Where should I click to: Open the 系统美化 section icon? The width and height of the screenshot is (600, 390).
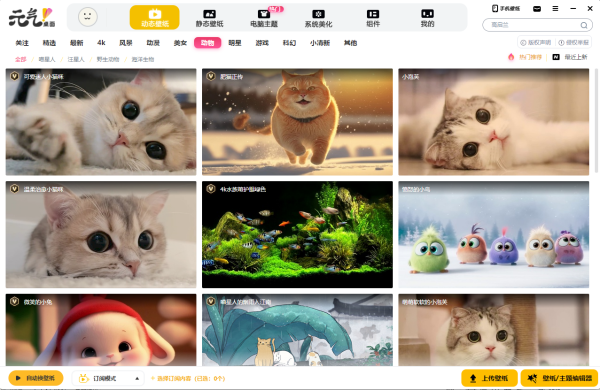coord(318,14)
